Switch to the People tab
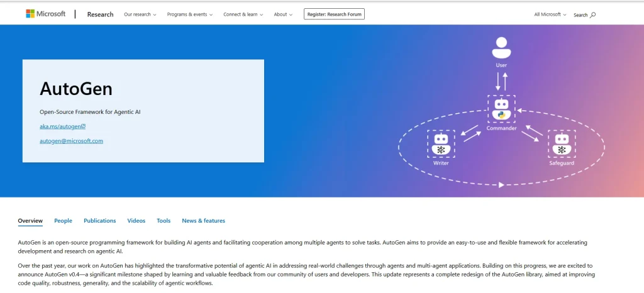The height and width of the screenshot is (293, 644). 64,221
